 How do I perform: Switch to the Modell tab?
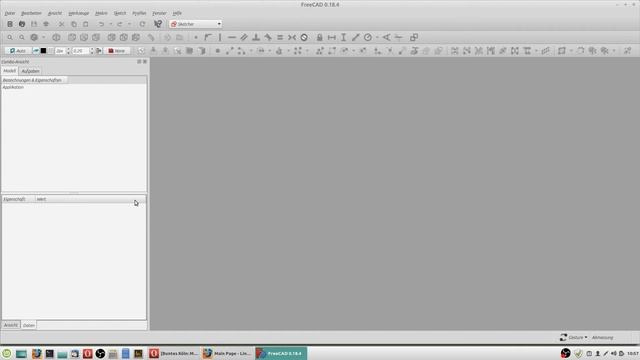pyautogui.click(x=9, y=71)
